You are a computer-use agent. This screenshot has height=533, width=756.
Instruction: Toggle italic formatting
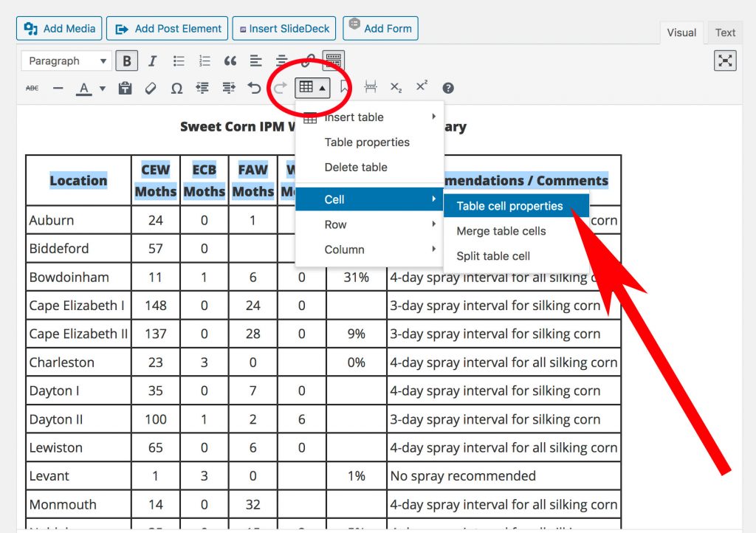[x=153, y=61]
